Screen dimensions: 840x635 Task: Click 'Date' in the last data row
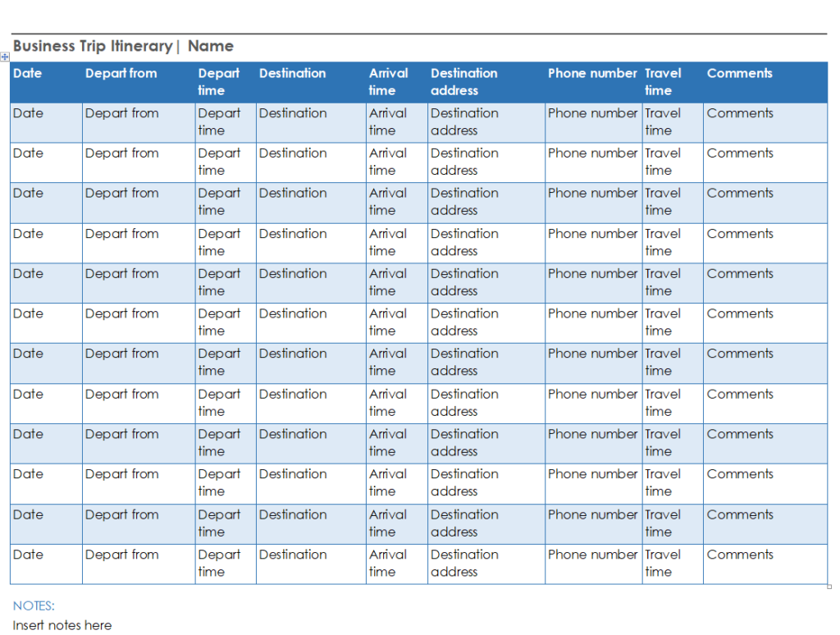[x=28, y=555]
